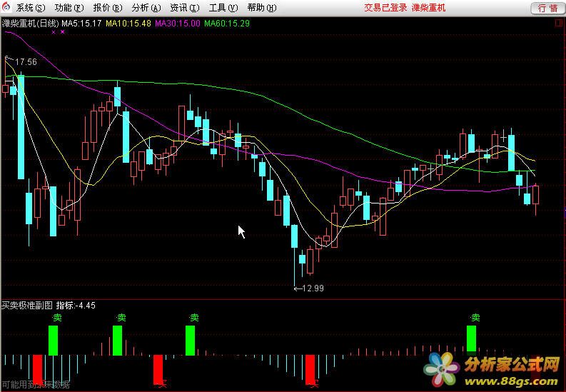
Task: Click the second green 卖 sell signal bar
Action: tap(117, 341)
